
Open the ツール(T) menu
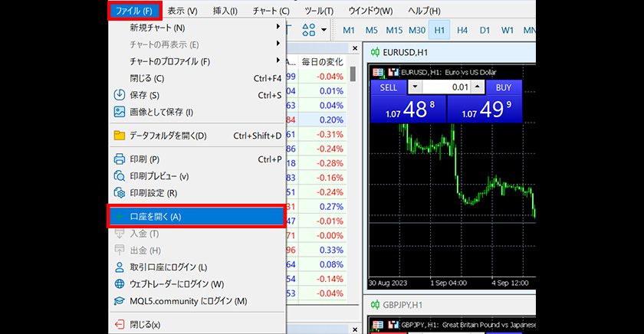pyautogui.click(x=319, y=11)
